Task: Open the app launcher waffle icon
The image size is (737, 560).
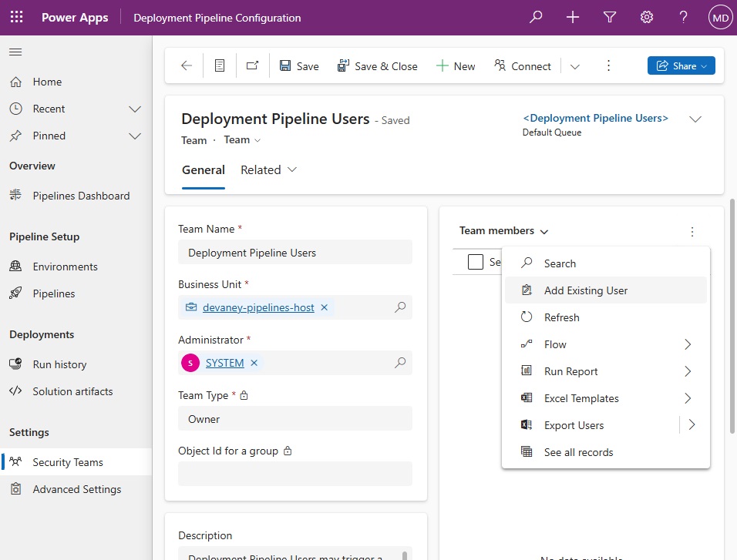Action: coord(16,18)
